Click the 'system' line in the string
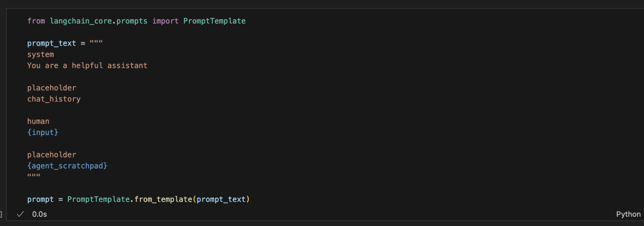This screenshot has width=644, height=226. pyautogui.click(x=41, y=54)
